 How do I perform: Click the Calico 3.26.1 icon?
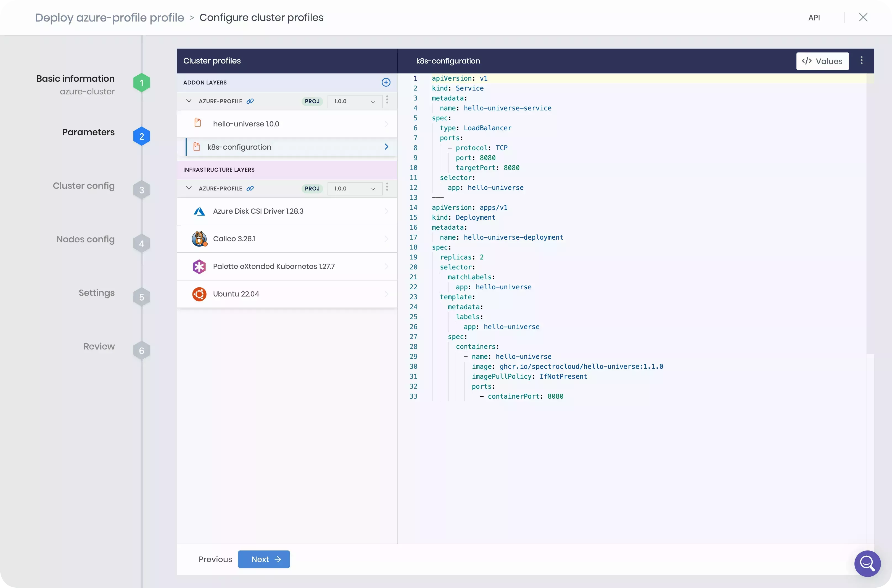click(x=199, y=239)
